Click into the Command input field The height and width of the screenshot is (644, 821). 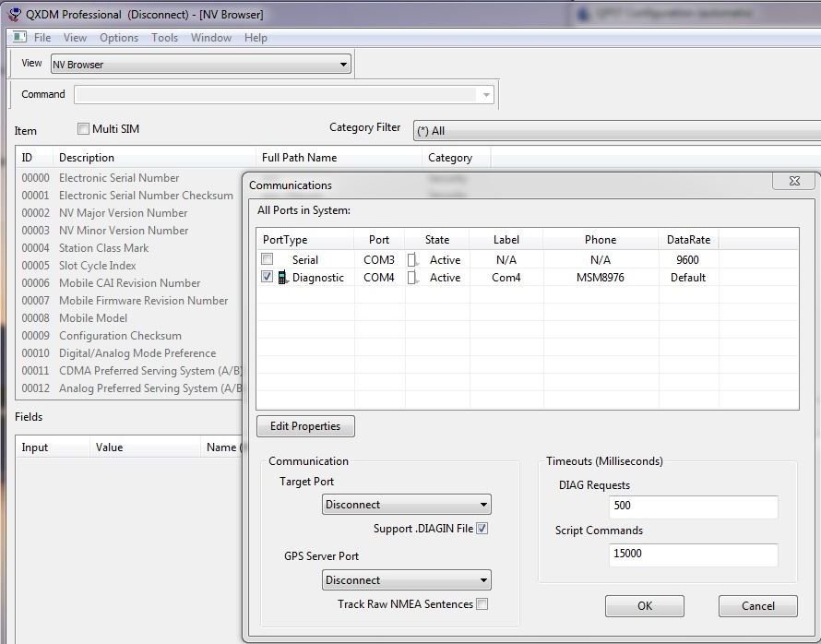[276, 95]
